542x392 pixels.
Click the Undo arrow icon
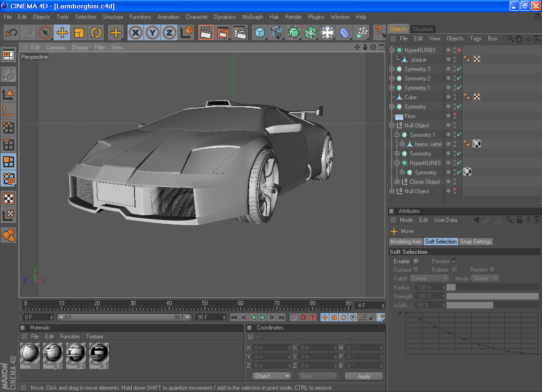11,33
